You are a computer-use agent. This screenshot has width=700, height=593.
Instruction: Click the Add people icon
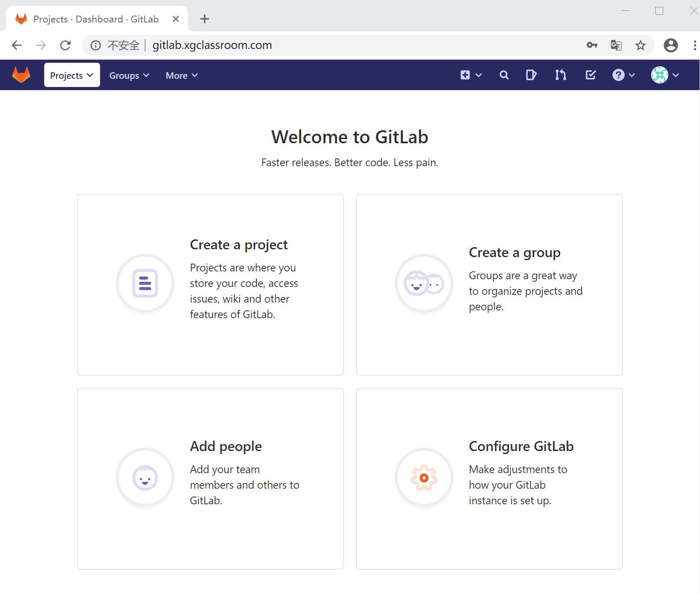pyautogui.click(x=145, y=477)
